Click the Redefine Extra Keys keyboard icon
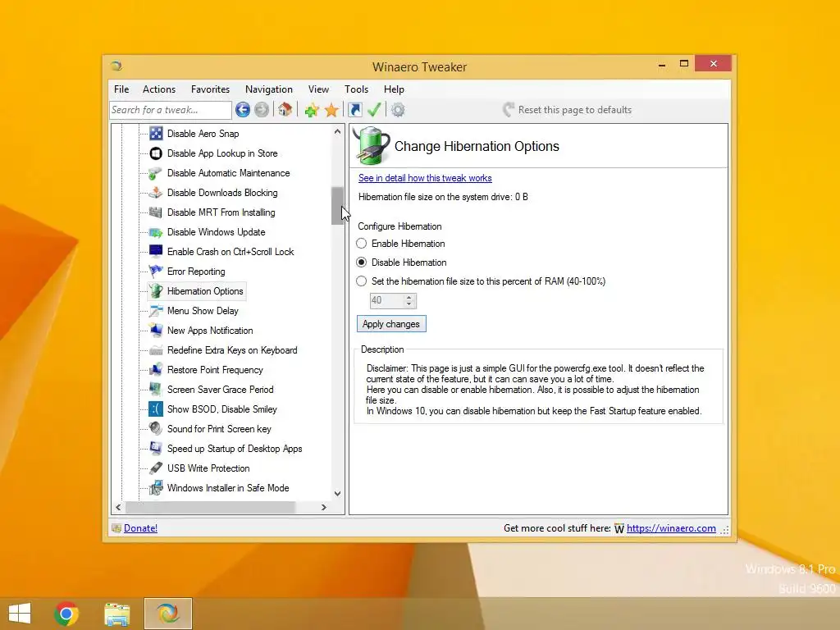This screenshot has width=840, height=630. tap(156, 350)
